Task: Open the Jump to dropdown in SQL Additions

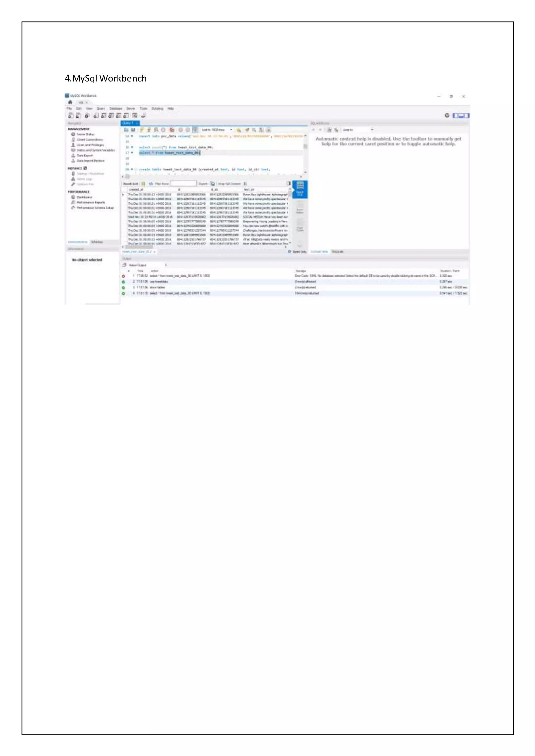Action: tap(357, 130)
